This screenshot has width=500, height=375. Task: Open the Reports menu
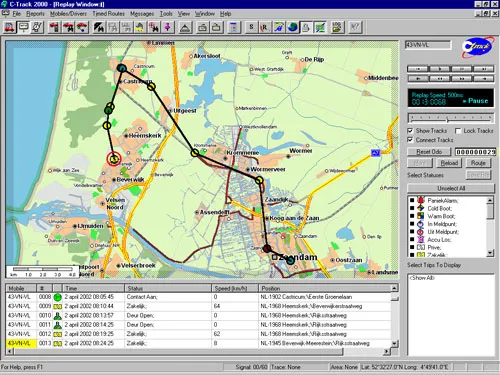[x=35, y=14]
